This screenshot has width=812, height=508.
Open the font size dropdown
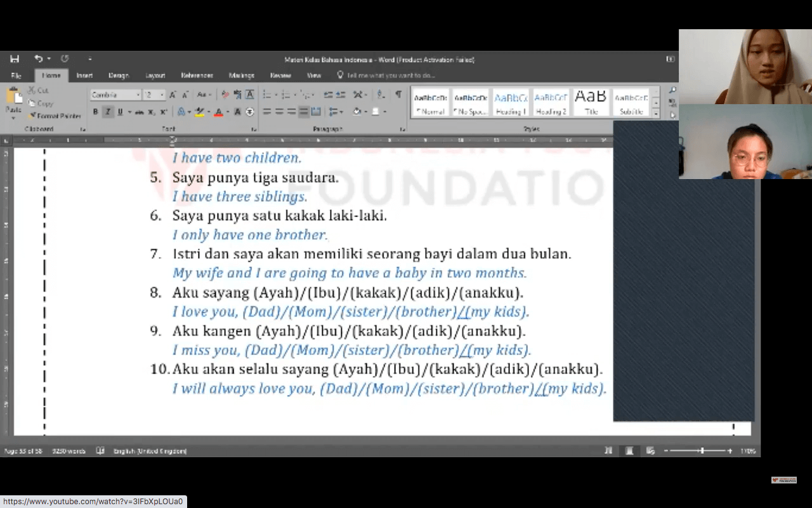(x=162, y=95)
